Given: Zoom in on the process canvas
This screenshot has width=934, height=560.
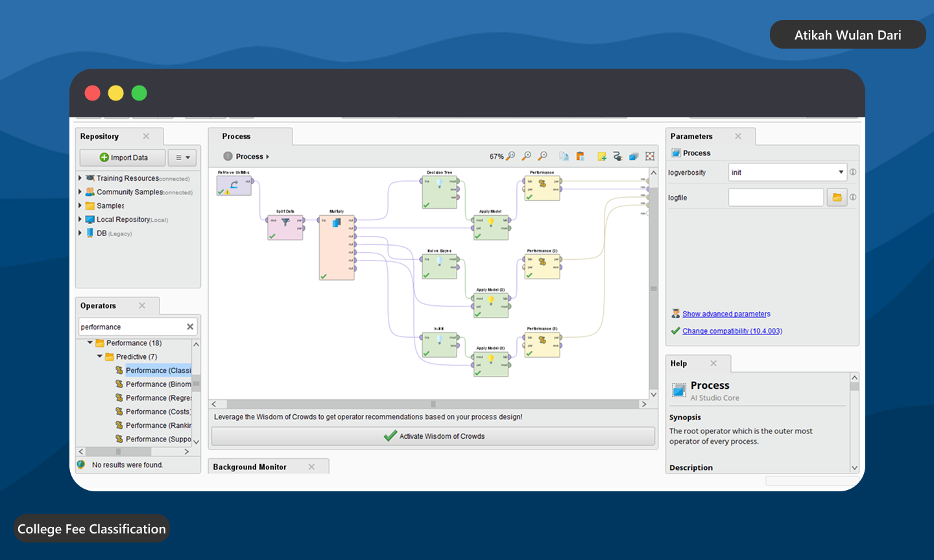Looking at the screenshot, I should pyautogui.click(x=527, y=156).
